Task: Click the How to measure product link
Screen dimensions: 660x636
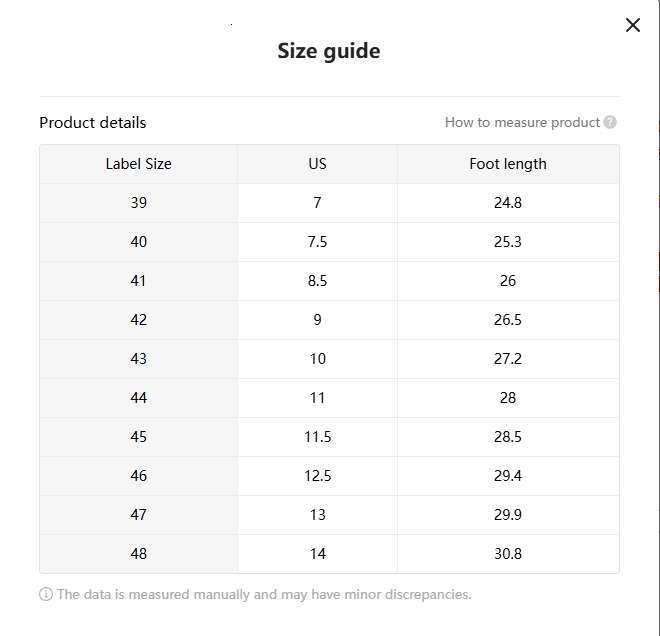Action: pyautogui.click(x=522, y=122)
